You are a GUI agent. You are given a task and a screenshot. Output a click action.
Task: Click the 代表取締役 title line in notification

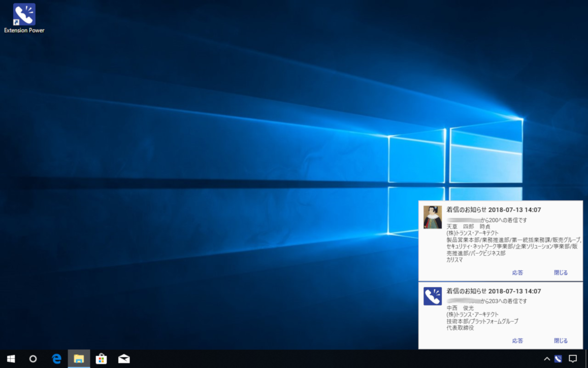[x=461, y=328]
